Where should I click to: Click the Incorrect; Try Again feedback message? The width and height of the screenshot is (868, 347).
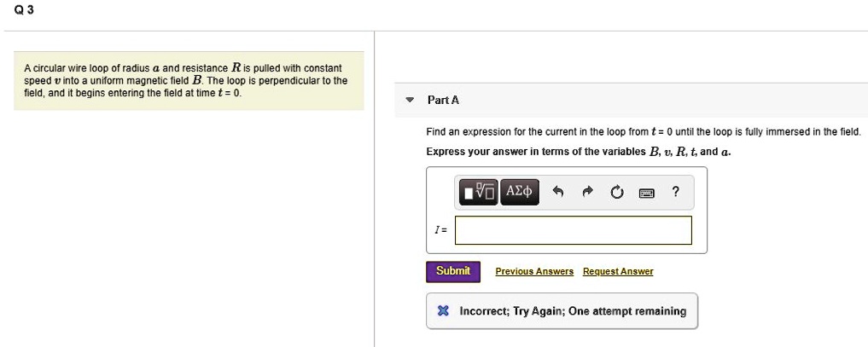pyautogui.click(x=573, y=311)
